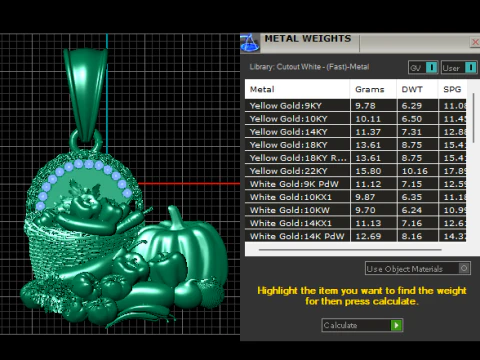Click the green Calculate arrow icon
Viewport: 480px width, 360px height.
396,325
